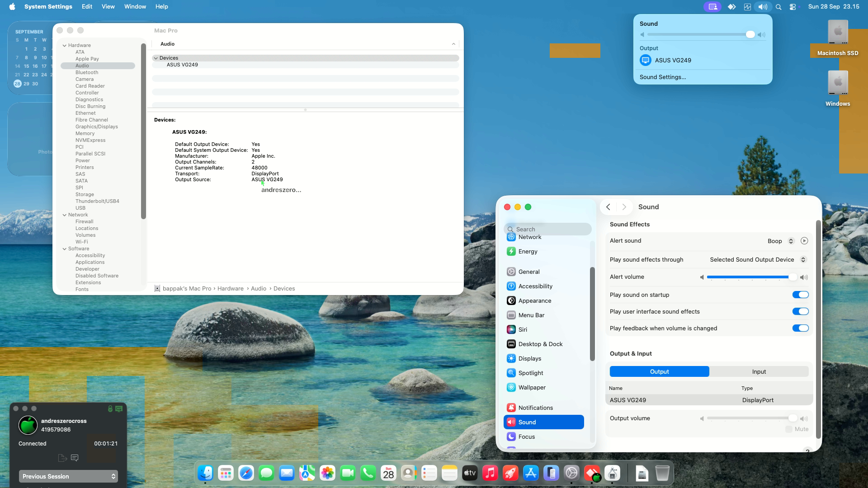The width and height of the screenshot is (868, 488).
Task: Select ASUS VG249 under Devices list
Action: click(x=305, y=65)
